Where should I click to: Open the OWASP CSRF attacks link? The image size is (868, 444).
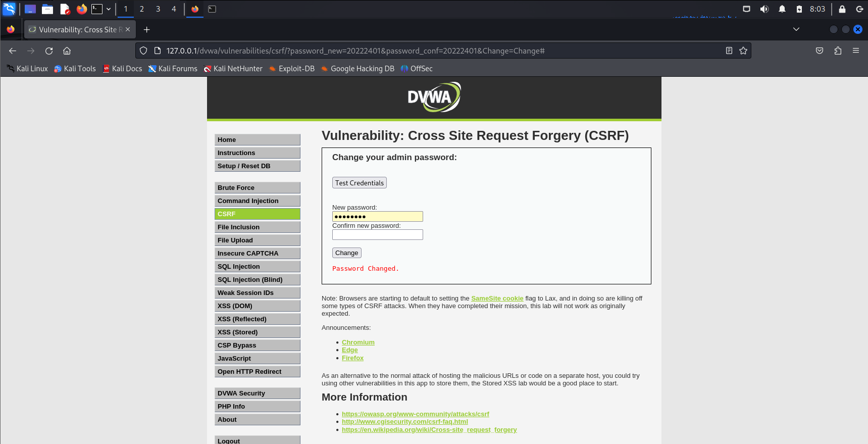[x=416, y=414]
